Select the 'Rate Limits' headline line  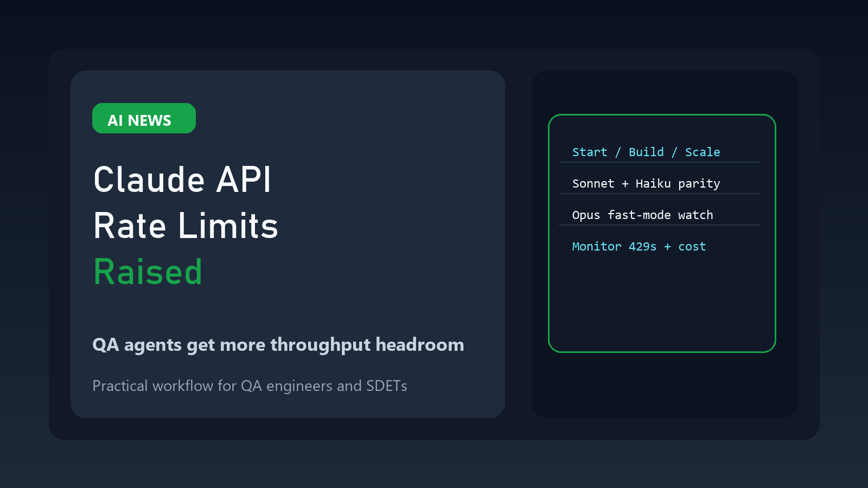pos(186,226)
